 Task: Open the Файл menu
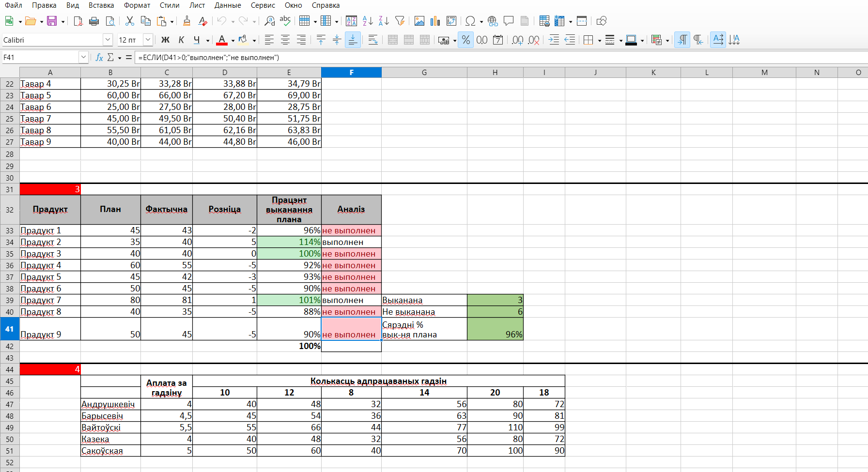(14, 5)
